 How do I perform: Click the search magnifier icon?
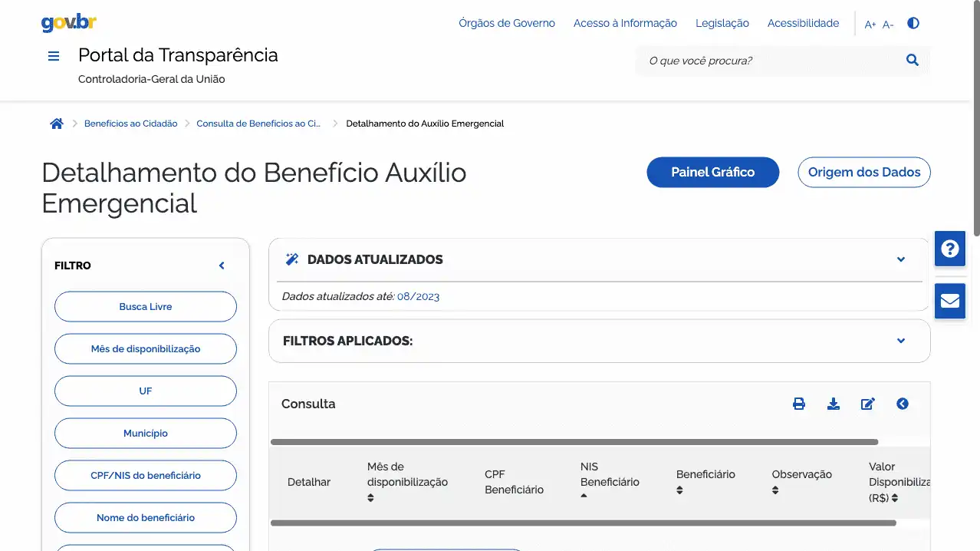coord(912,60)
